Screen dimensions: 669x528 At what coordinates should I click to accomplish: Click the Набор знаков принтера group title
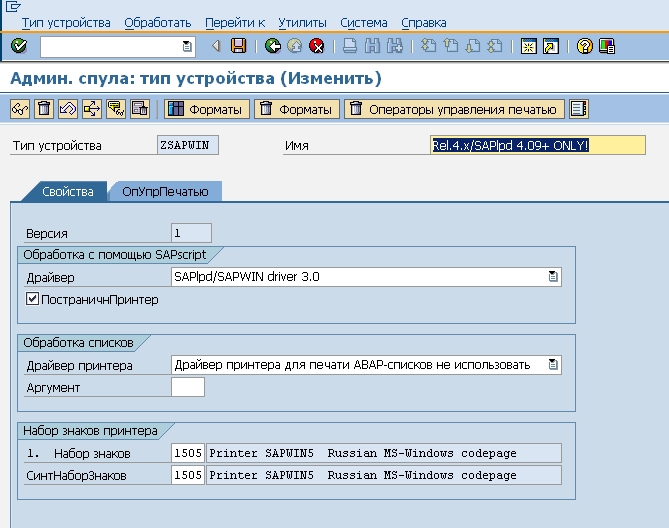click(x=90, y=431)
